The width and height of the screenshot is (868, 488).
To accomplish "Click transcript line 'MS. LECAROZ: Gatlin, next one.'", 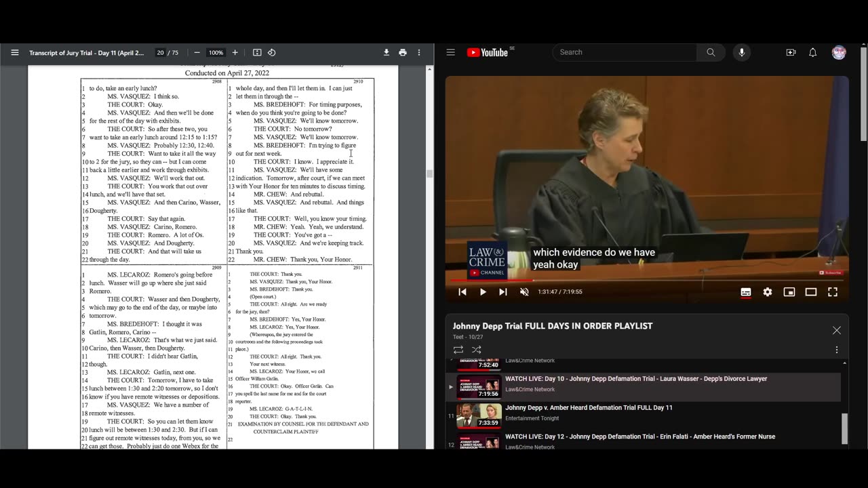I will click(x=151, y=372).
